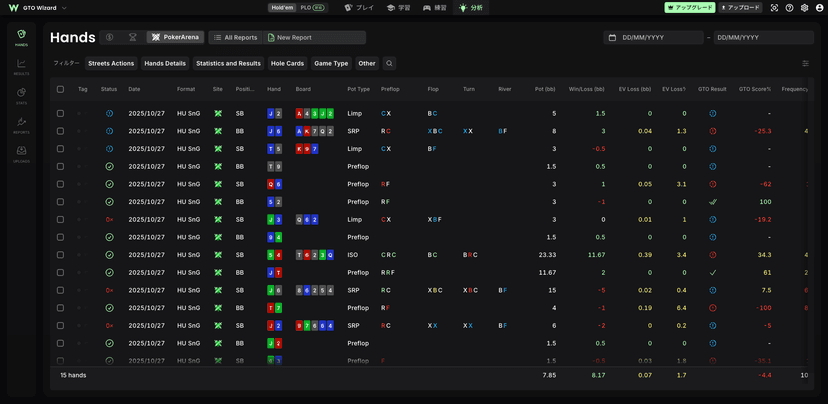This screenshot has height=404, width=828.
Task: Switch to the PLO game mode
Action: coord(312,8)
